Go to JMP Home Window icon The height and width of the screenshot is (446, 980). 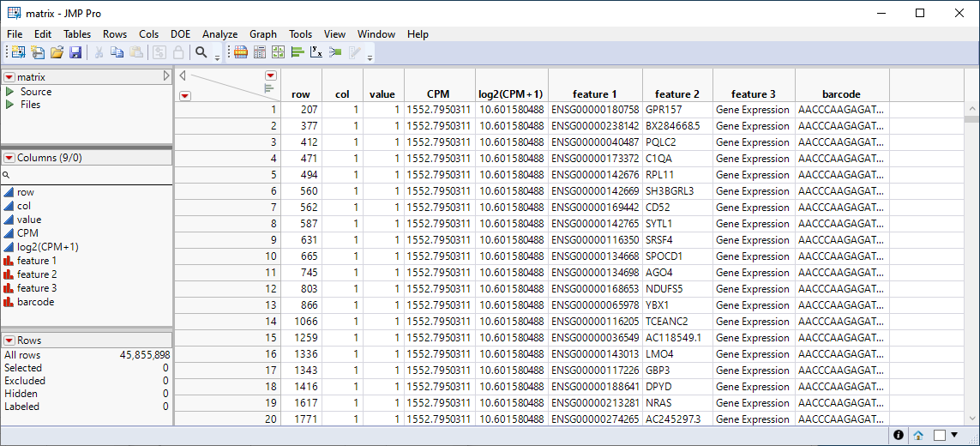coord(918,435)
